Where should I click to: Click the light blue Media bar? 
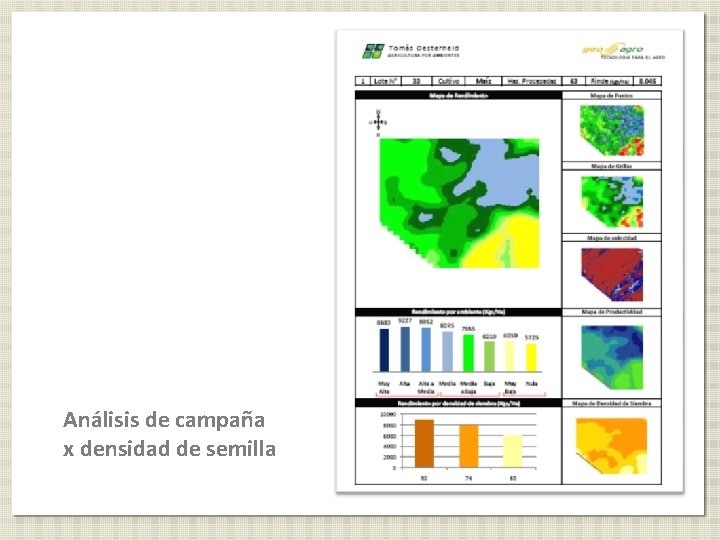(x=447, y=351)
